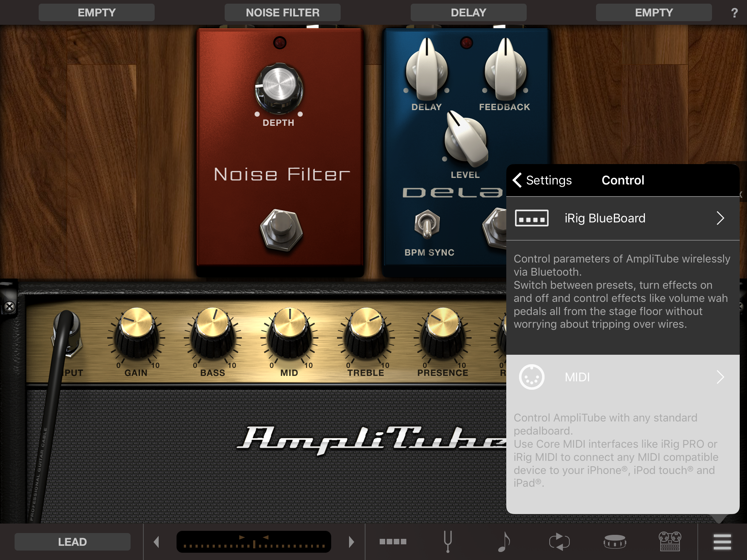Click the MIDI connector icon
The height and width of the screenshot is (560, 747).
[x=532, y=377]
